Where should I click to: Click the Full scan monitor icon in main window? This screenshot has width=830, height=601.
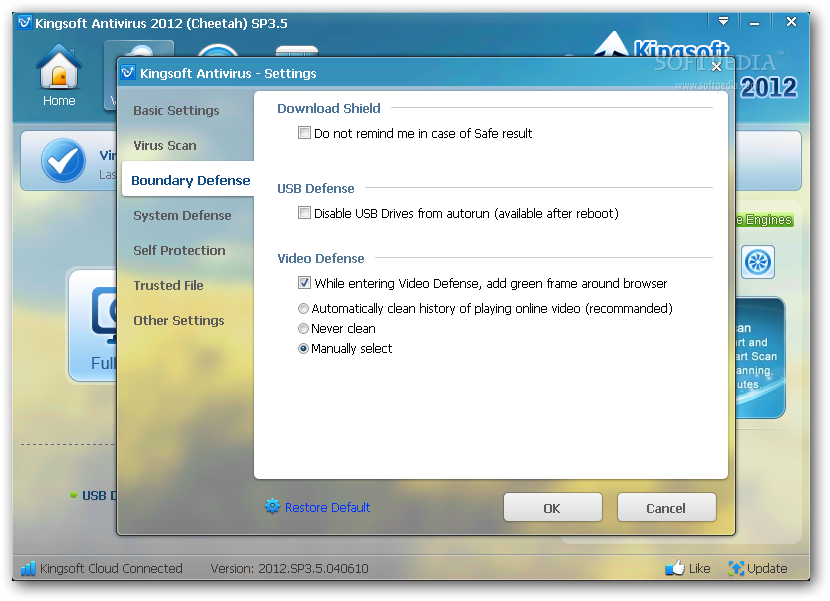104,315
